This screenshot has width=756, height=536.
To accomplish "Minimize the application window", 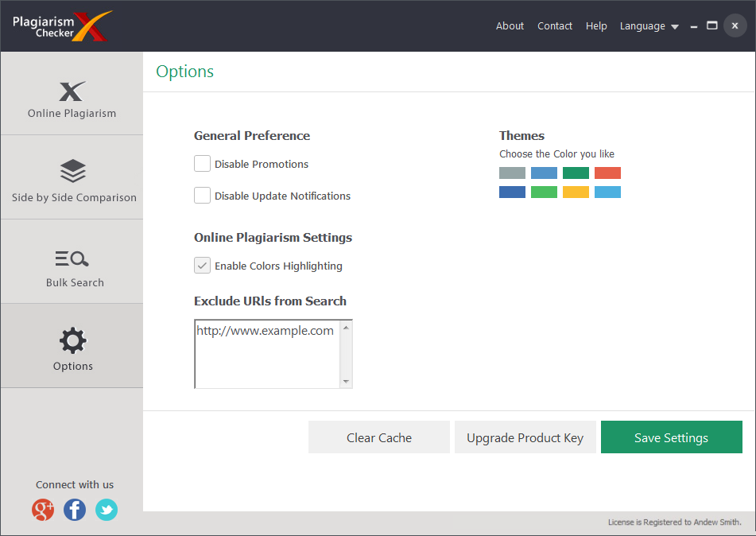I will (694, 26).
